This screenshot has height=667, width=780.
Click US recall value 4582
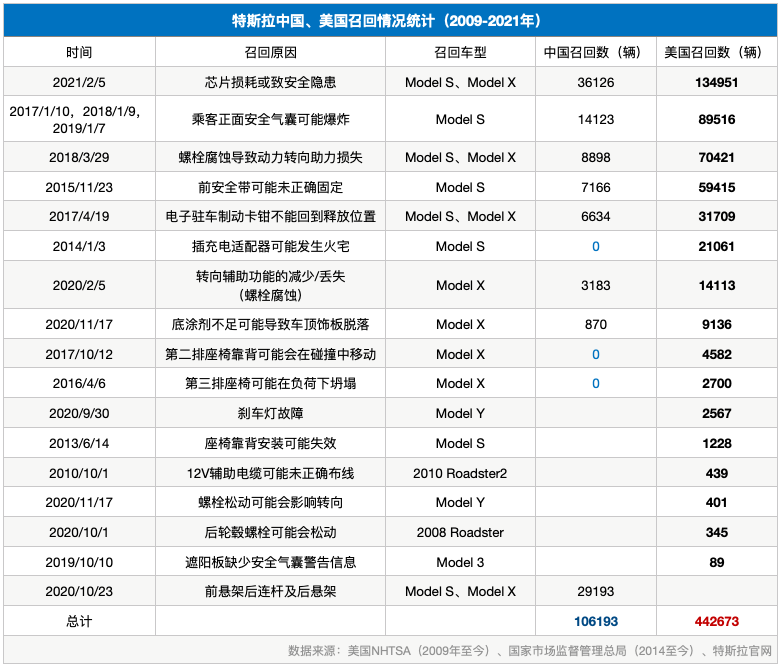(x=716, y=354)
